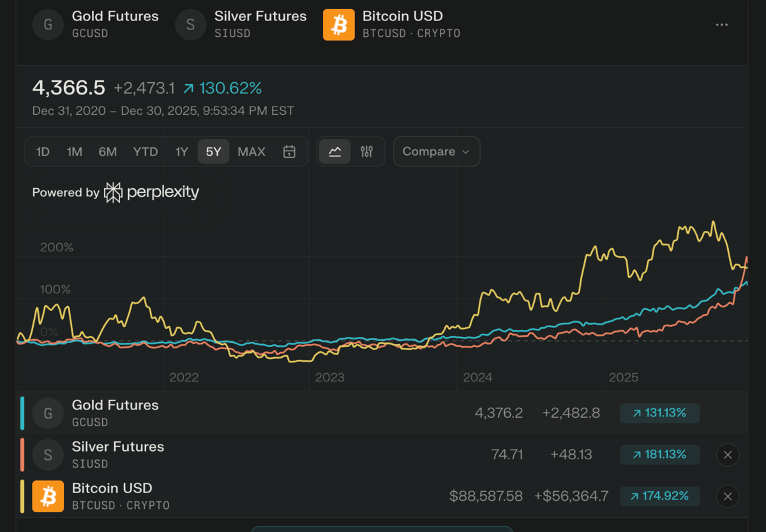Switch to the YTD time range tab
Screen dimensions: 766x532
point(146,151)
